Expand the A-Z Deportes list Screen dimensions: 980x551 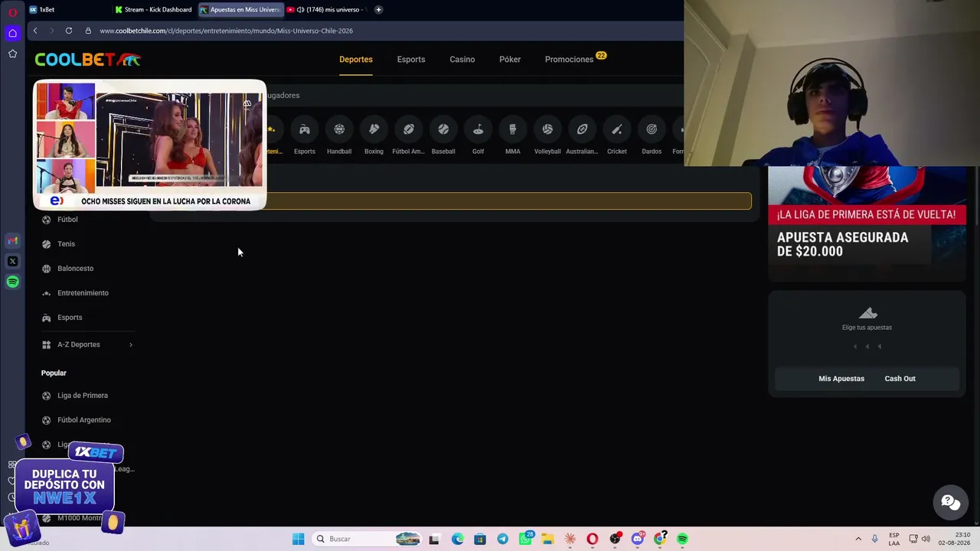point(87,344)
